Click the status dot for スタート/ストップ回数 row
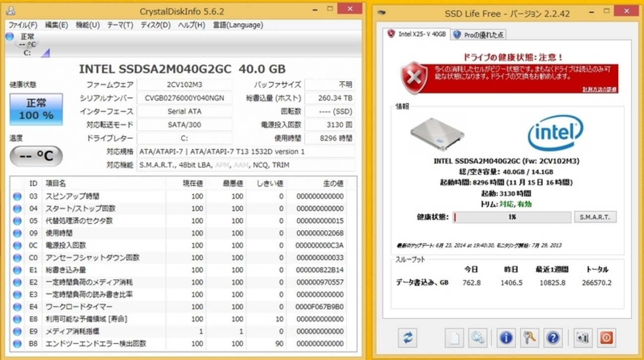 17,209
